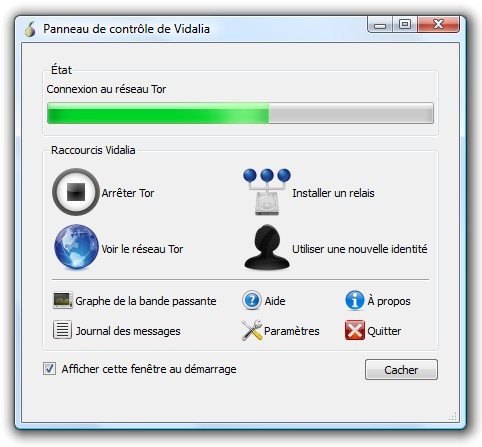Click the Cacher button

[x=401, y=369]
